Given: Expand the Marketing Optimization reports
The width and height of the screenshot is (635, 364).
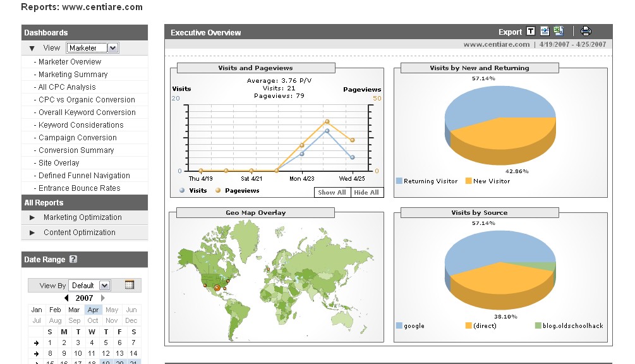Looking at the screenshot, I should click(32, 217).
